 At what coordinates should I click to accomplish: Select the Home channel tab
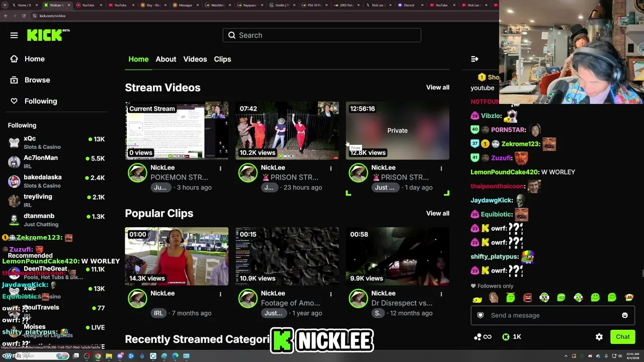pyautogui.click(x=138, y=59)
